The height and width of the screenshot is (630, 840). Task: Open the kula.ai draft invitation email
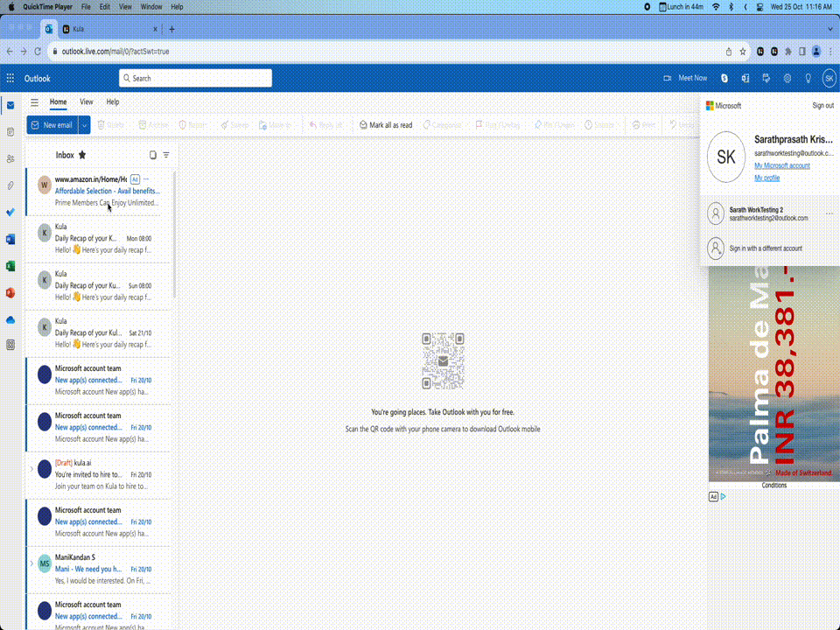click(x=99, y=474)
